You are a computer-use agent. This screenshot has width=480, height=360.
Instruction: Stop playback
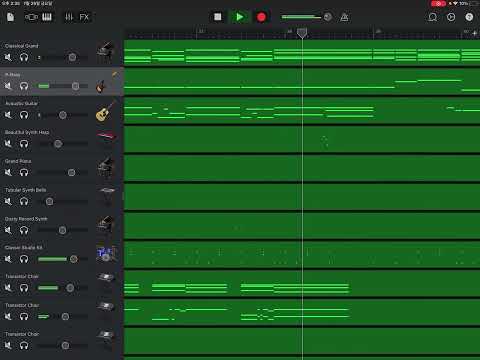click(217, 17)
